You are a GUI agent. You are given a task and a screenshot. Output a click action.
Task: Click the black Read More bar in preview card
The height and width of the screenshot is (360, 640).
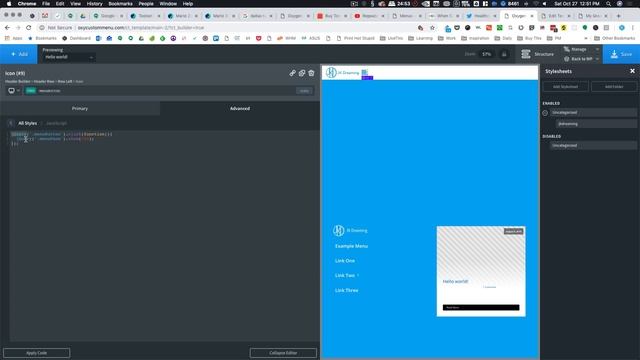(x=481, y=307)
